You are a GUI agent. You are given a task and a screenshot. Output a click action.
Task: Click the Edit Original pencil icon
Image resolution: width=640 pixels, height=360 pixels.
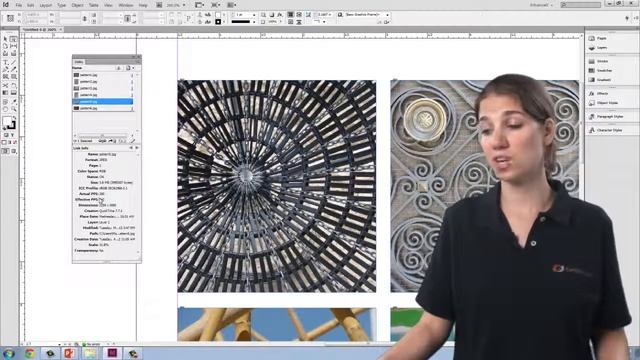[x=132, y=141]
